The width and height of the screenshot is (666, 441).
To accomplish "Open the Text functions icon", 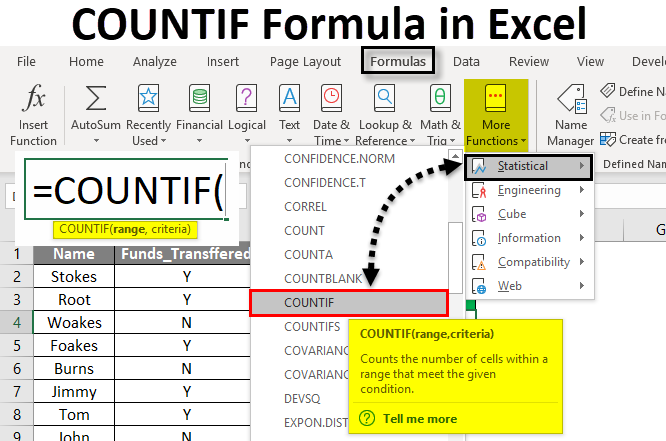I will click(289, 98).
